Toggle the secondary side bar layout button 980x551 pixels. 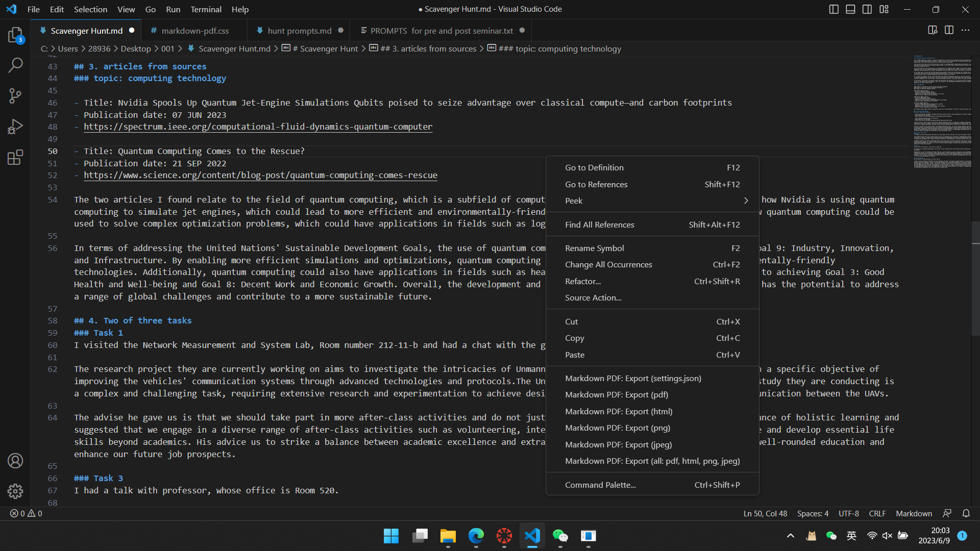pyautogui.click(x=867, y=9)
